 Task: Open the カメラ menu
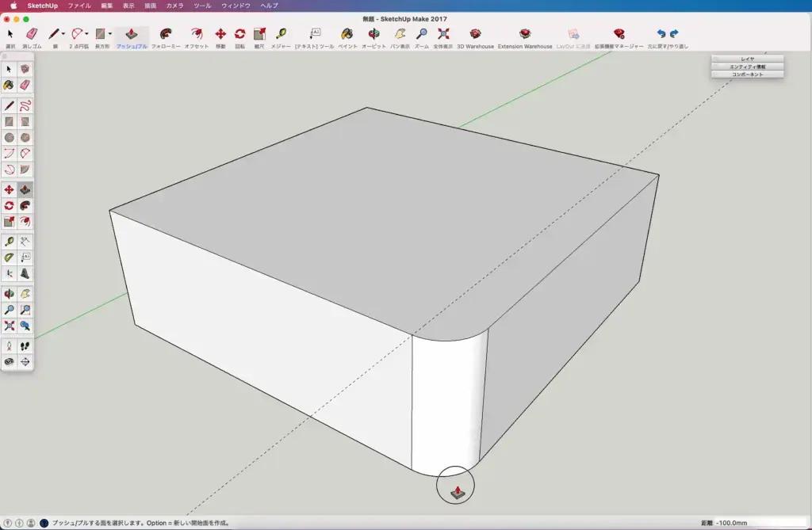click(174, 6)
